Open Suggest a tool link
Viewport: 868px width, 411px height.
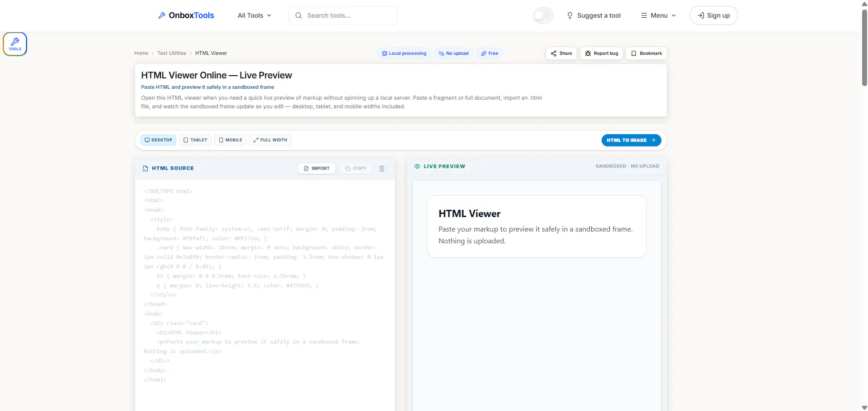pos(594,15)
